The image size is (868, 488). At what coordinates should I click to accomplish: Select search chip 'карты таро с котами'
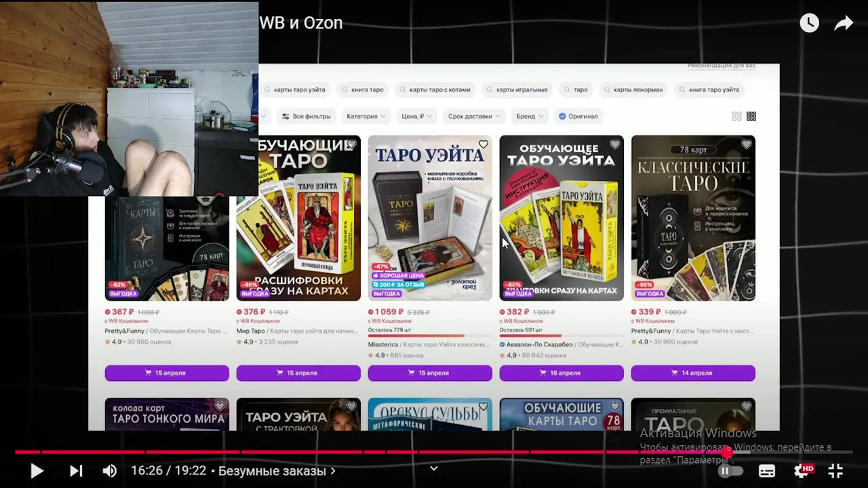click(435, 89)
